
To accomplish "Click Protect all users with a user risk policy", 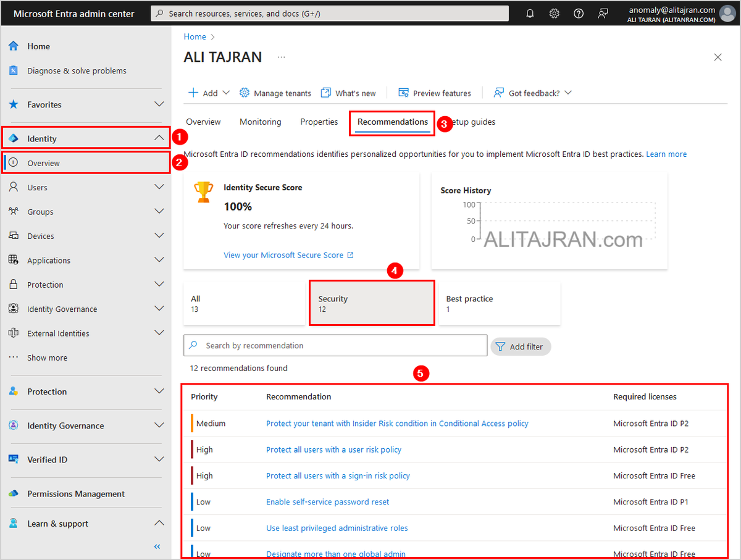I will [333, 449].
